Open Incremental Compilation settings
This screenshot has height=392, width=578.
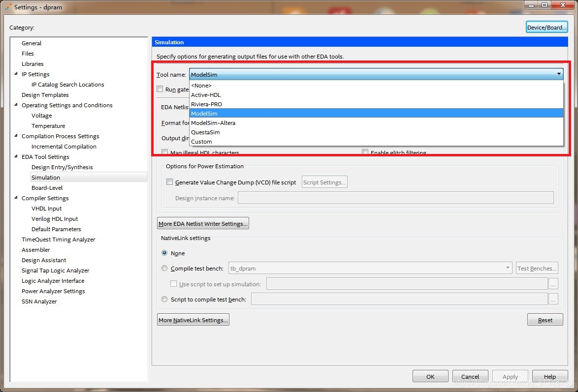click(x=64, y=146)
